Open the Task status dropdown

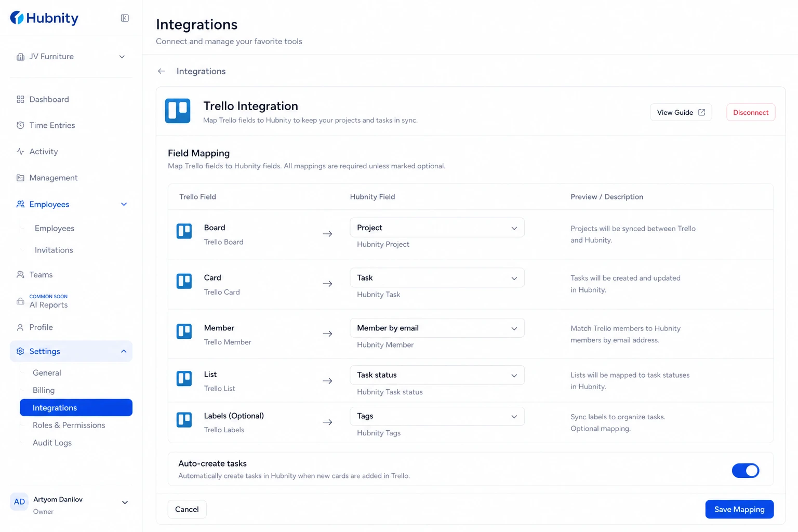click(437, 375)
